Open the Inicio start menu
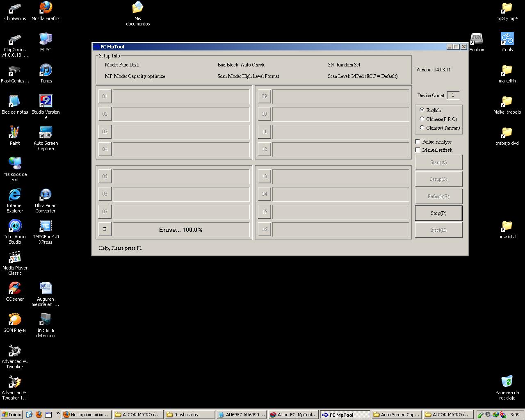 pyautogui.click(x=11, y=414)
